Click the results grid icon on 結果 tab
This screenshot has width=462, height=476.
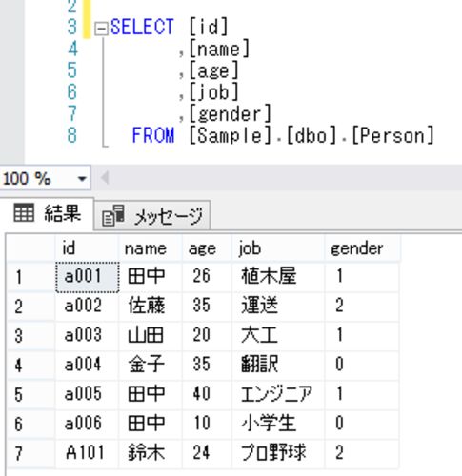(24, 212)
